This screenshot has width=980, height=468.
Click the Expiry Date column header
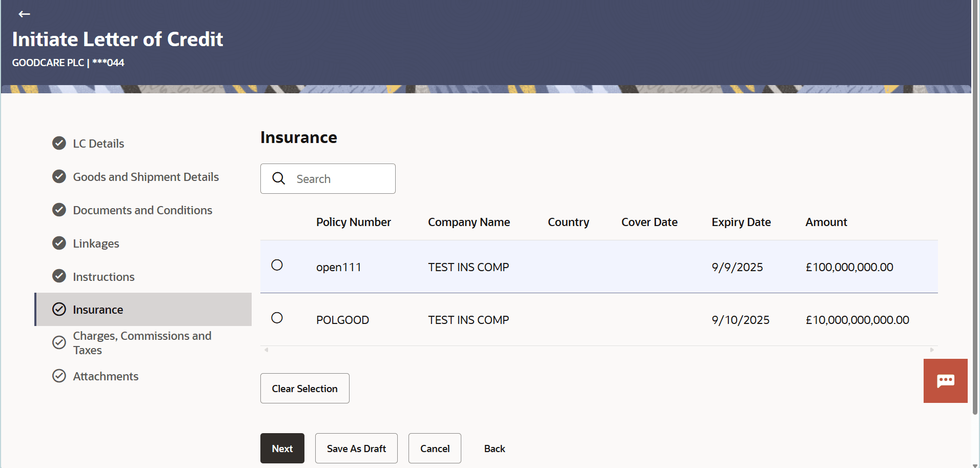click(741, 222)
